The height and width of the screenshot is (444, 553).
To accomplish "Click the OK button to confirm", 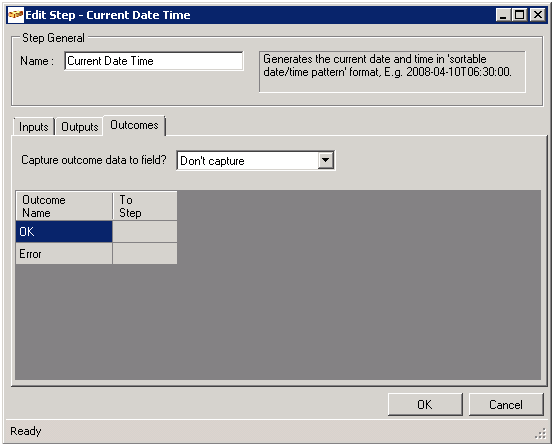I will coord(425,405).
